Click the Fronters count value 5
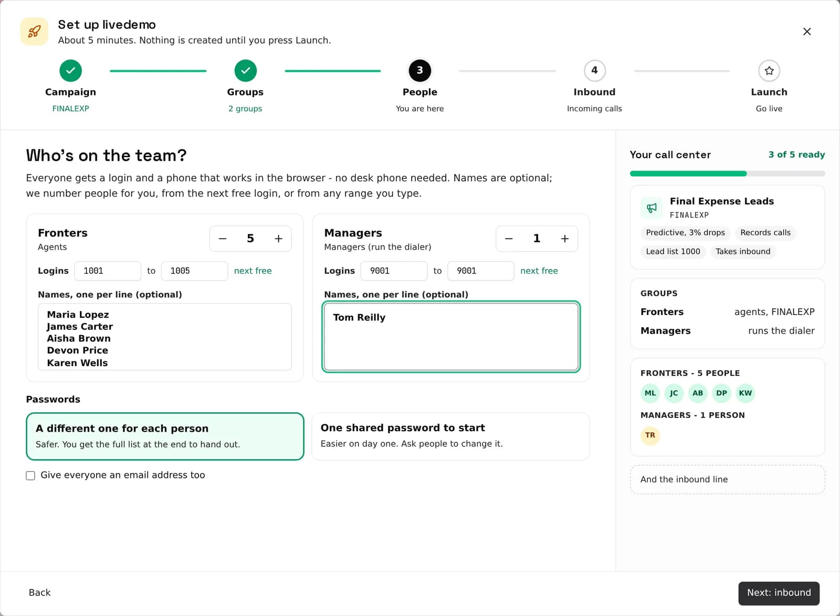The height and width of the screenshot is (616, 840). [250, 238]
